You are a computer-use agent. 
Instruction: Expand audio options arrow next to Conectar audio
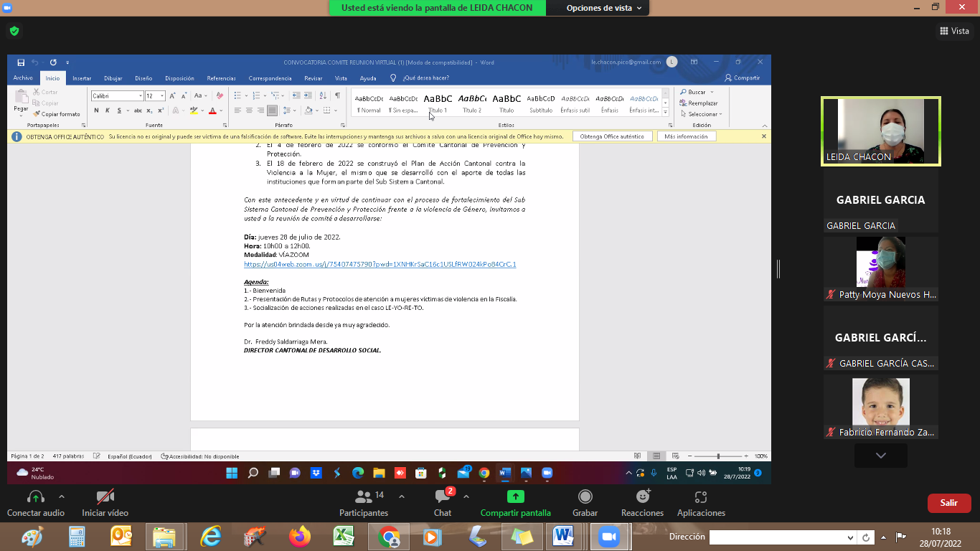click(62, 496)
